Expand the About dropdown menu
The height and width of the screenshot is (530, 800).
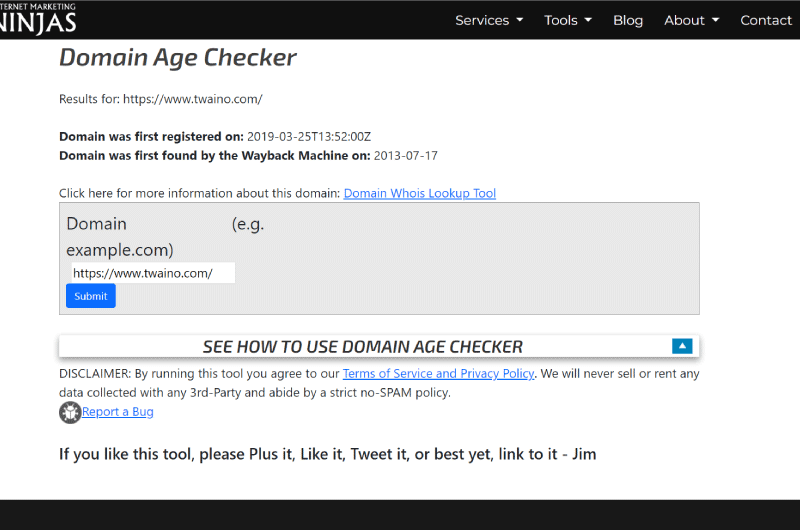[691, 20]
